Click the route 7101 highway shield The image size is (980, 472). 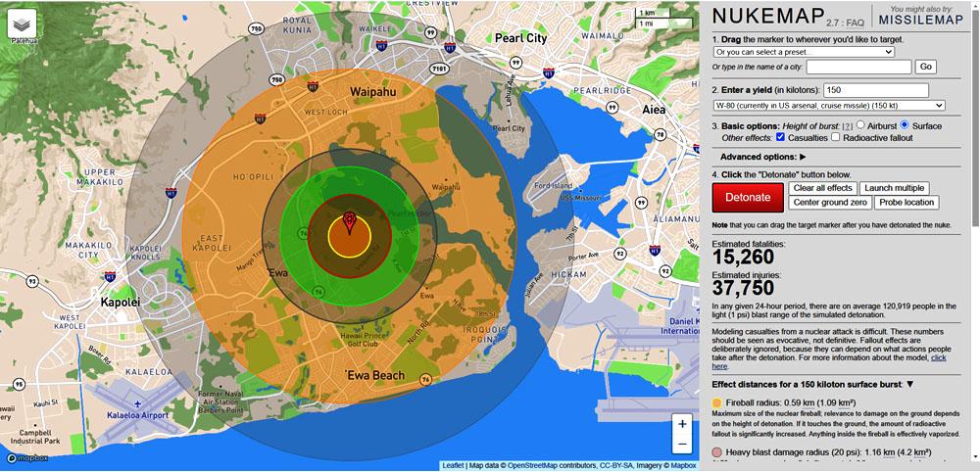tap(440, 68)
